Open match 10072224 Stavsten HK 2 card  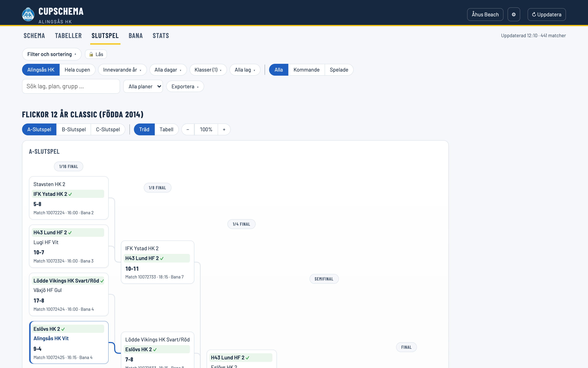(69, 198)
